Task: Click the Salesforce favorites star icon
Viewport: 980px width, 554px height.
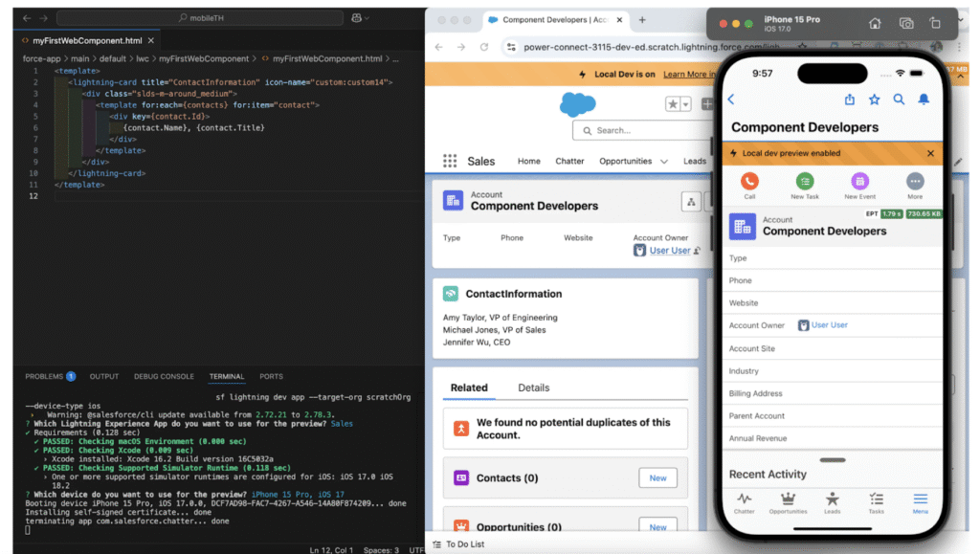Action: coord(673,104)
